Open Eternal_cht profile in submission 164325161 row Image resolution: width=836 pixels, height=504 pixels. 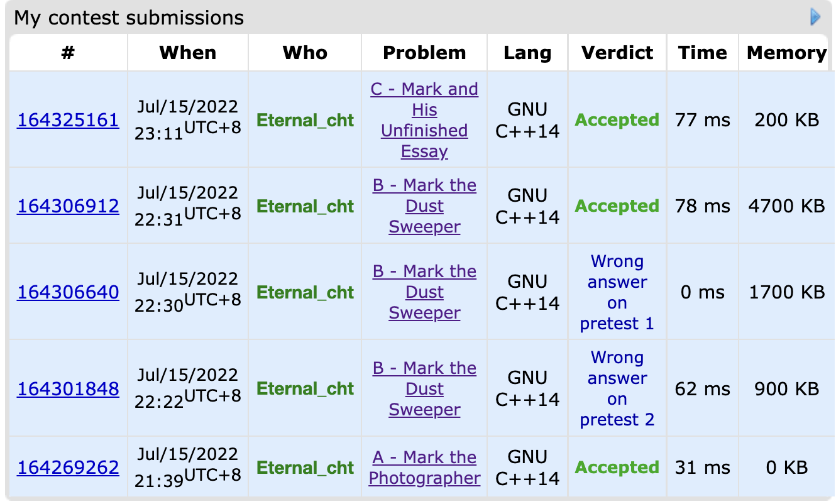pyautogui.click(x=305, y=120)
